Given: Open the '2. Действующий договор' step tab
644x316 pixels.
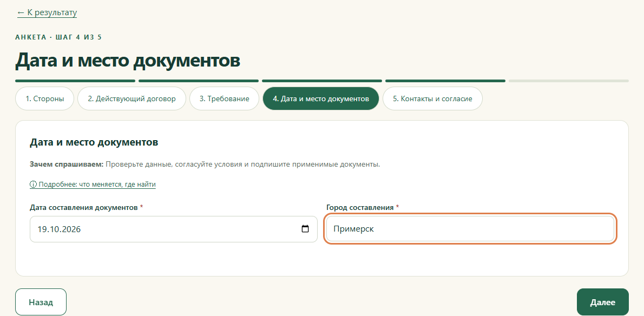Looking at the screenshot, I should [x=132, y=98].
